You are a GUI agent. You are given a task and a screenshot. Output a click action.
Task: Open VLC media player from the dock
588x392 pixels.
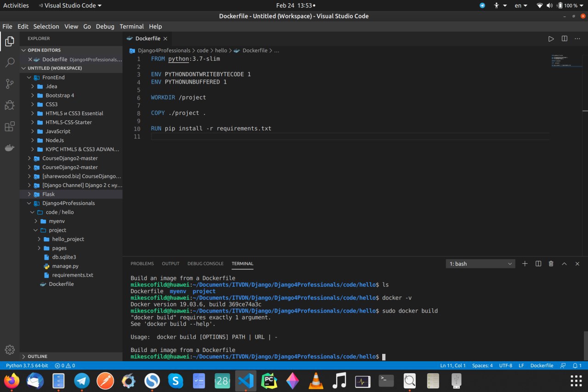coord(316,381)
